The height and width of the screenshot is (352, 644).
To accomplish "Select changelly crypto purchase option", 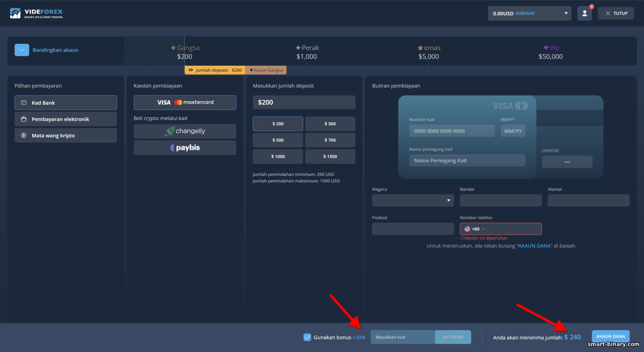I will (185, 131).
